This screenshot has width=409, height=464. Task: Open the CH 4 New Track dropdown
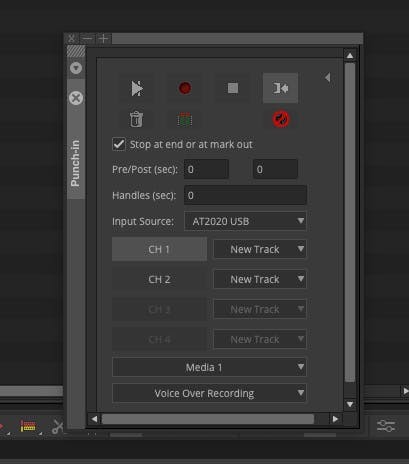tap(260, 339)
